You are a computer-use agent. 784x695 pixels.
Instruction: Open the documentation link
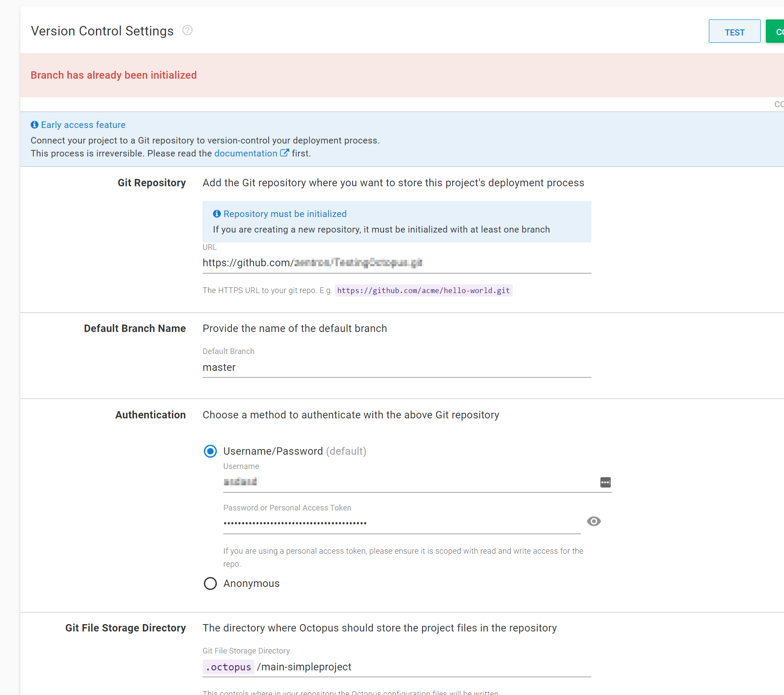(246, 153)
